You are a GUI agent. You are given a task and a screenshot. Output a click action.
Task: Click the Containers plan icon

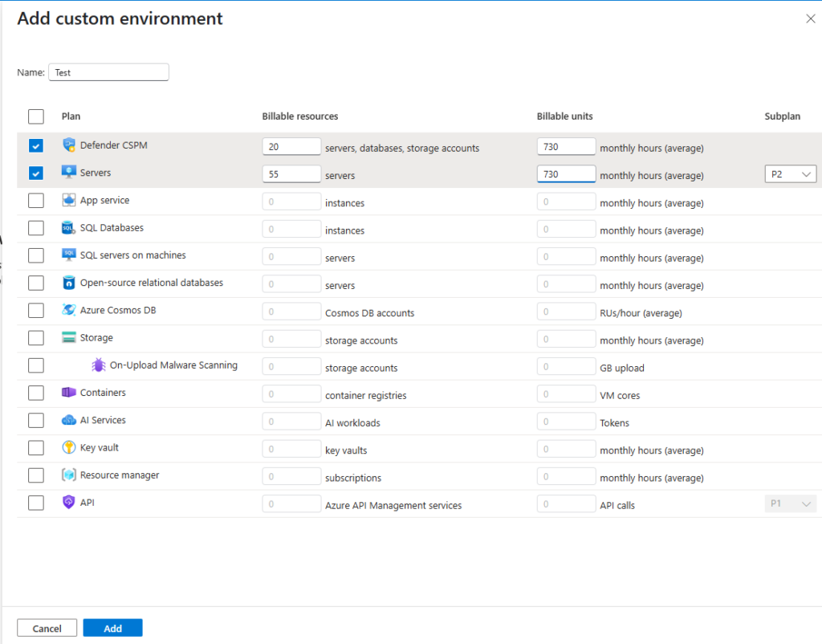click(x=69, y=393)
